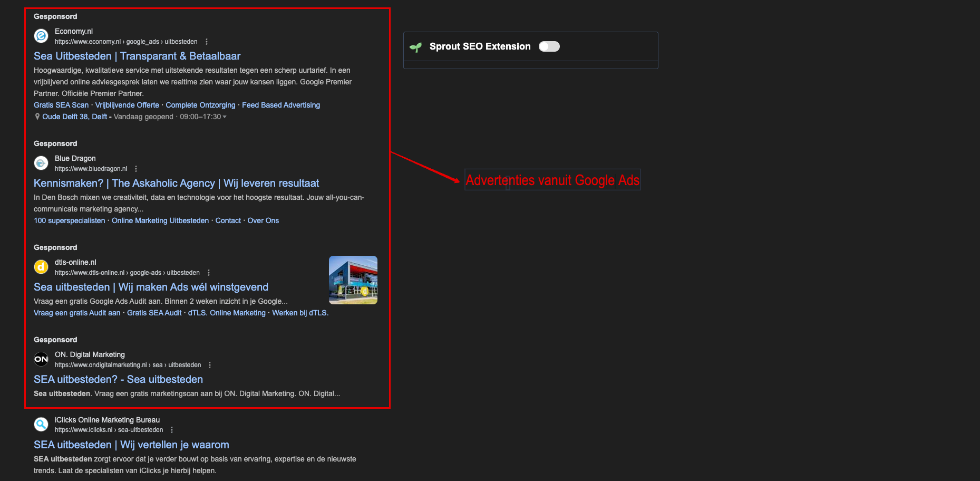The height and width of the screenshot is (481, 980).
Task: Click the Blue Dragon favicon icon
Action: [41, 163]
